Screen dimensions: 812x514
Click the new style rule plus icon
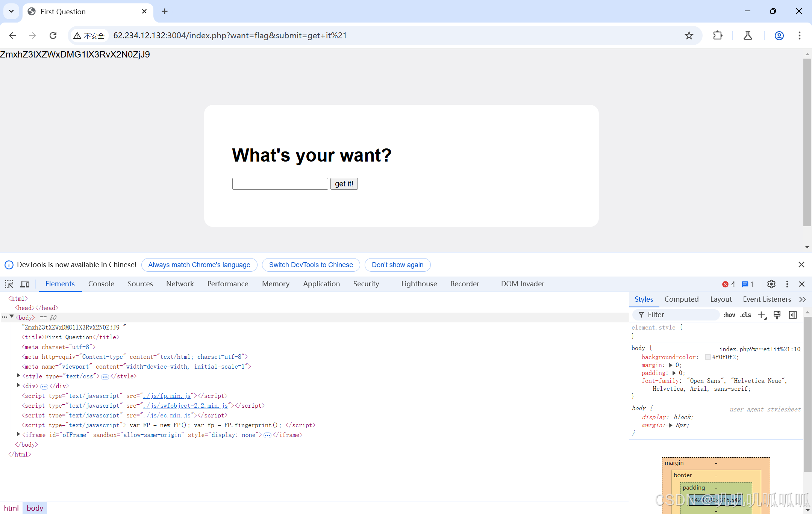coord(762,315)
